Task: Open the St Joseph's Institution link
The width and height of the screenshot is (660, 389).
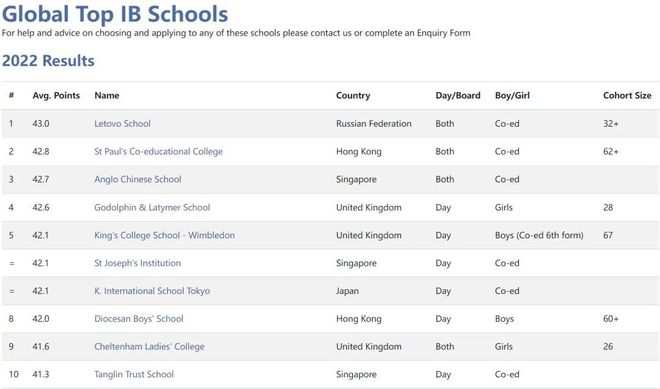Action: [x=138, y=263]
